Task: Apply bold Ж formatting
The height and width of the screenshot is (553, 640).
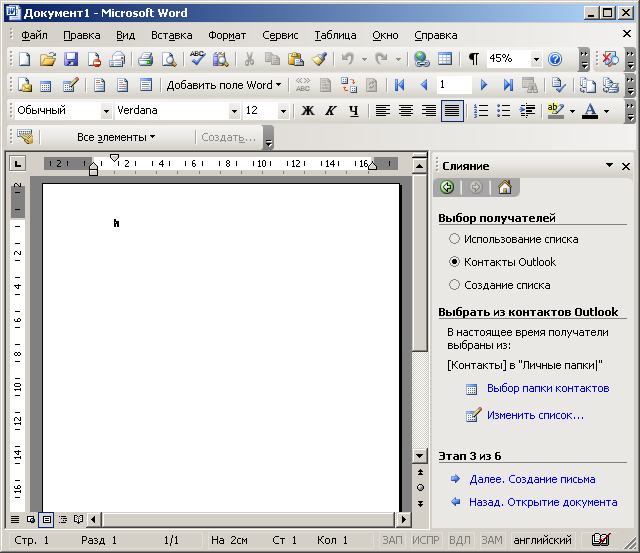Action: (308, 111)
